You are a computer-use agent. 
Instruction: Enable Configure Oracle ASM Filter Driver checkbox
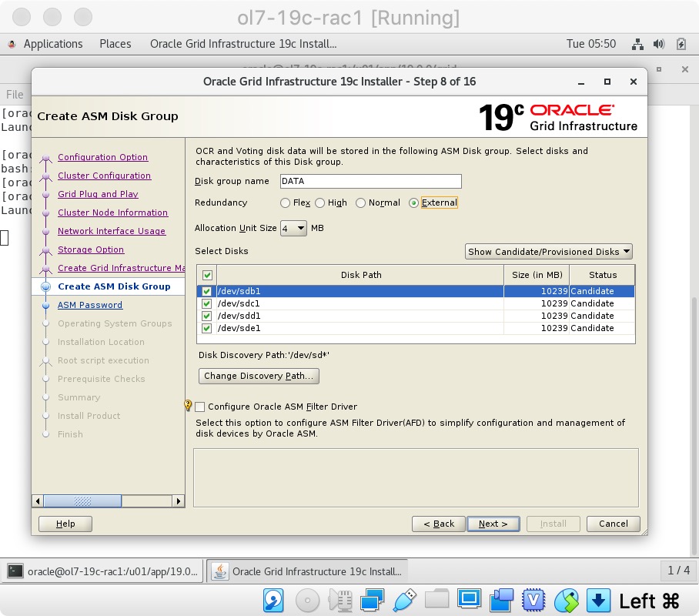point(199,407)
